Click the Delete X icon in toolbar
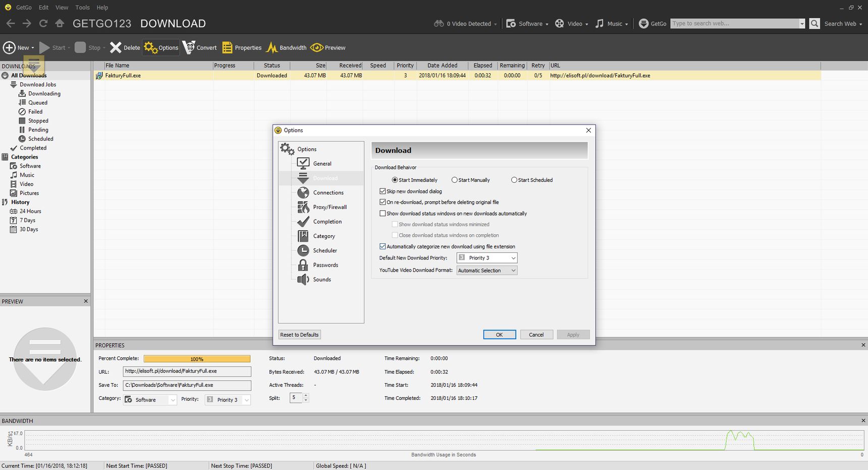This screenshot has width=868, height=470. (116, 47)
